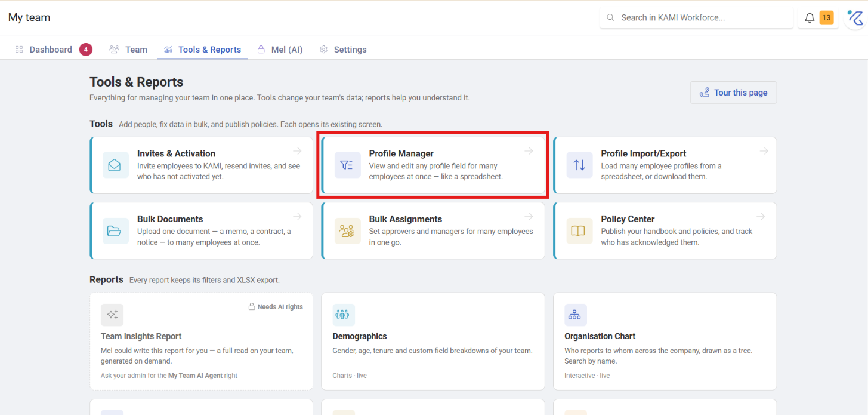Viewport: 868px width, 415px height.
Task: Click the Organisation Chart tree icon
Action: point(576,315)
